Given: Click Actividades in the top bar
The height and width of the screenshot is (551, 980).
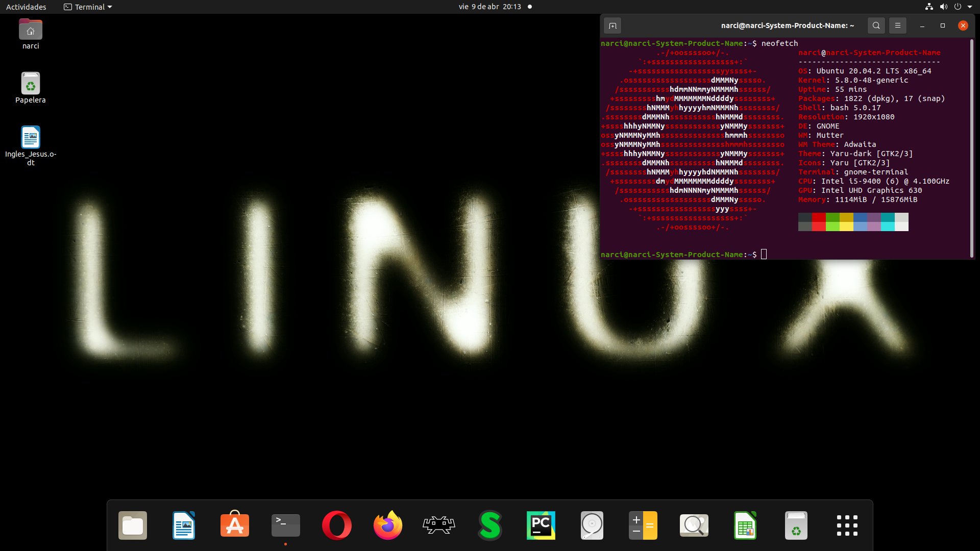Looking at the screenshot, I should point(26,7).
